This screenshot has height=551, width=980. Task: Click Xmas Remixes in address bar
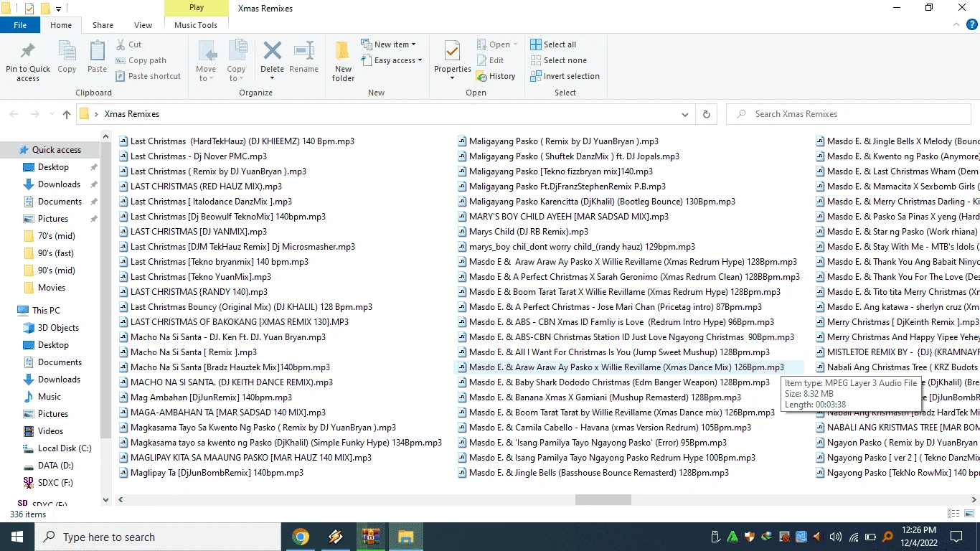point(132,114)
